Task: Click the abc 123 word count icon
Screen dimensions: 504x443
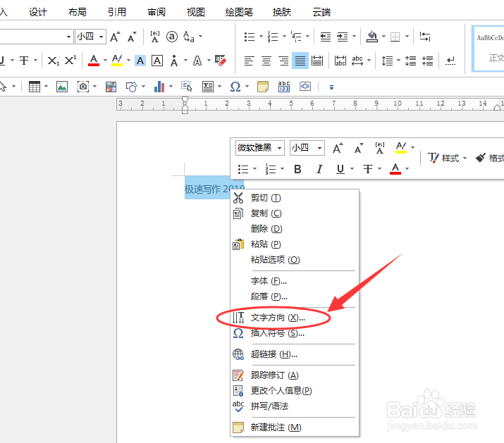Action: tap(284, 87)
